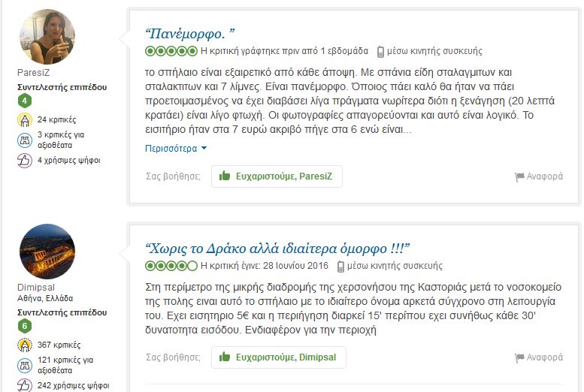Click the thumbs-up icon beside 242 χρήσιμες ψήφοι
The height and width of the screenshot is (392, 584).
25,385
